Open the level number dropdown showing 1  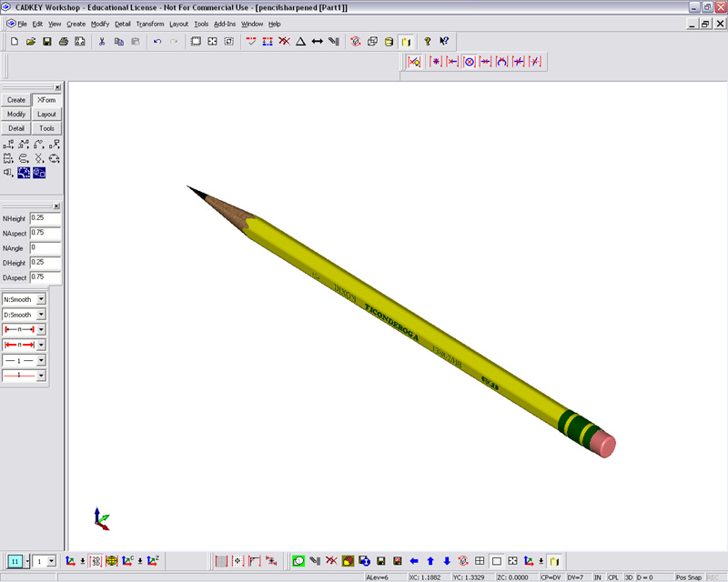(51, 562)
